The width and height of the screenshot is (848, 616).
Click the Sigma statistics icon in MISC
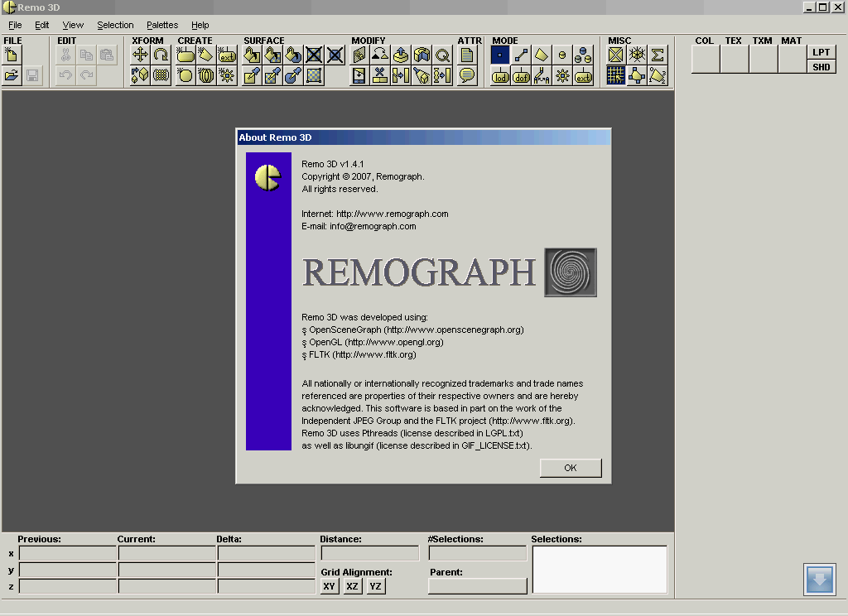658,55
